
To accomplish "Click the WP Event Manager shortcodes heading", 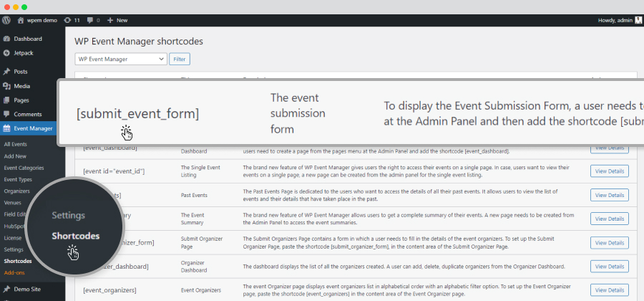I will click(139, 42).
